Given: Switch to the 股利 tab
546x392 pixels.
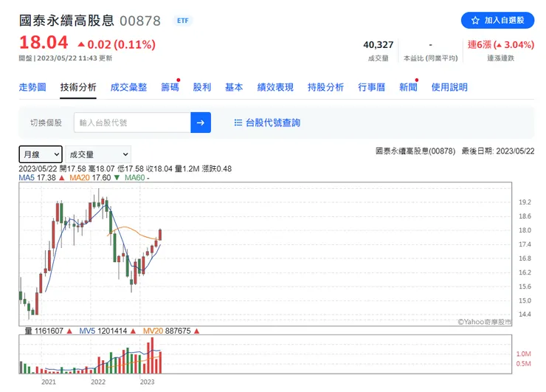Looking at the screenshot, I should point(202,87).
